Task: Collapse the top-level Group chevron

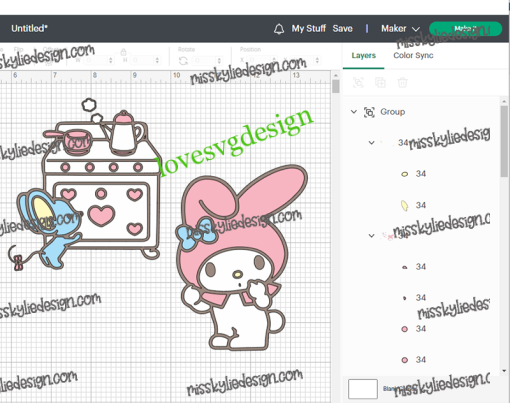Action: coord(354,112)
